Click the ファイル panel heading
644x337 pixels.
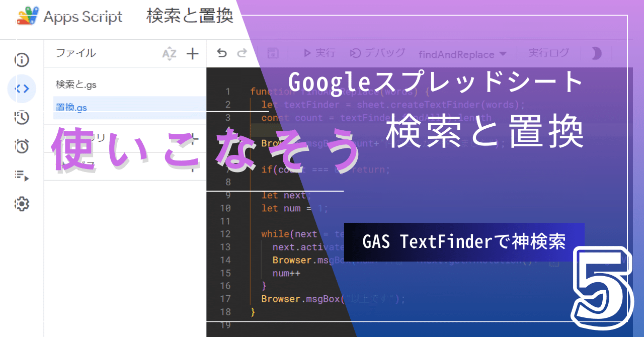[75, 53]
